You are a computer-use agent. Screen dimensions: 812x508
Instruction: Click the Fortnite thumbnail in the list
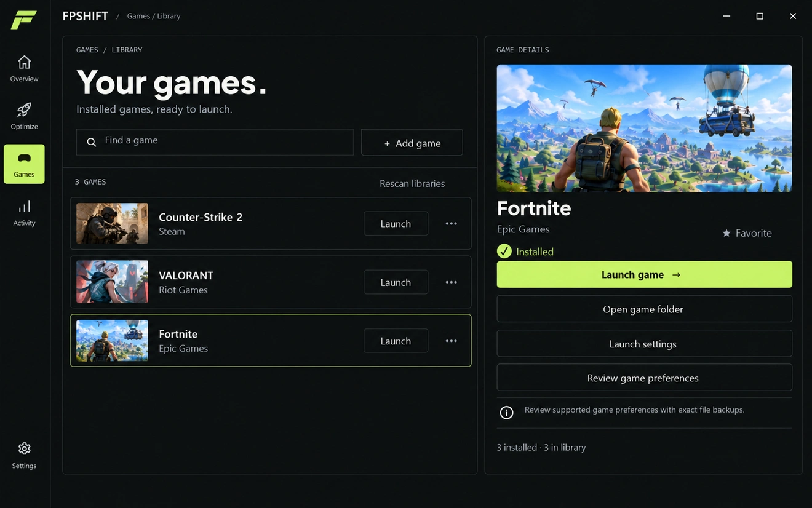(112, 341)
